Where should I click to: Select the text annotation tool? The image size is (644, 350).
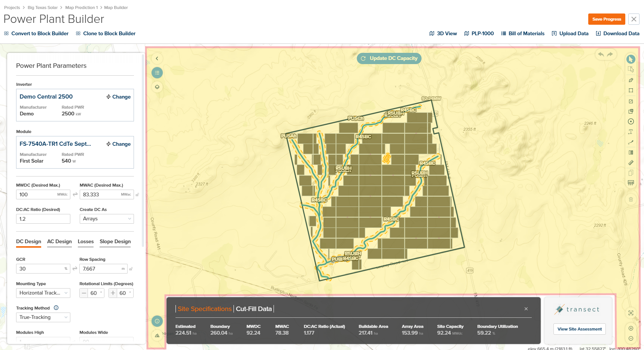click(631, 132)
